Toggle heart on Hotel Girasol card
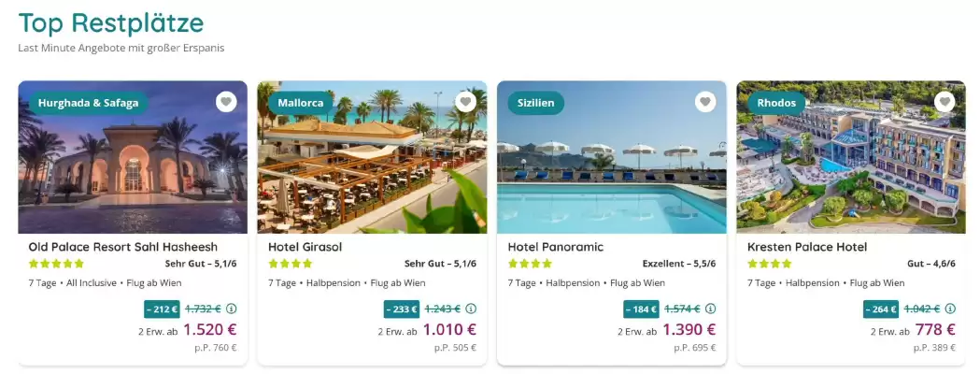Image resolution: width=980 pixels, height=374 pixels. pos(466,102)
